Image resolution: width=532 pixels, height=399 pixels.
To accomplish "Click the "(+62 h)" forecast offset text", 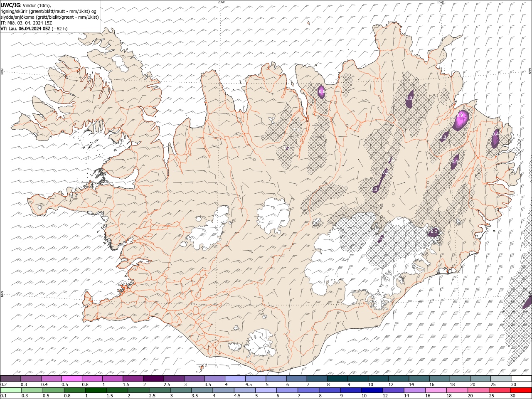I will pos(60,29).
